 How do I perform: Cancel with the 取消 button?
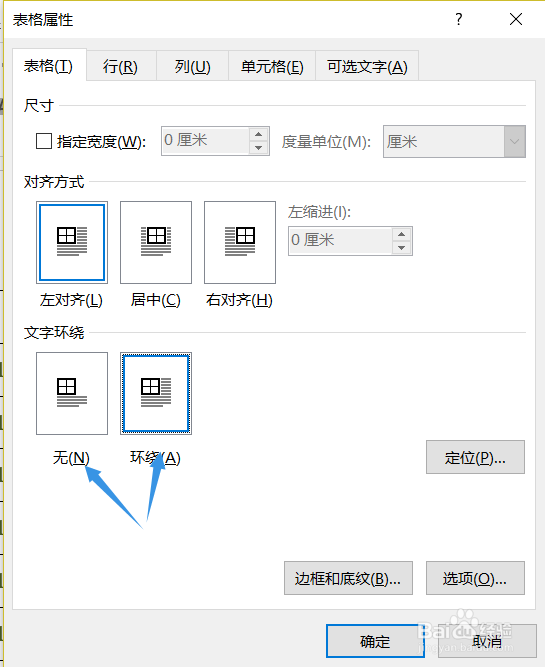(x=487, y=641)
